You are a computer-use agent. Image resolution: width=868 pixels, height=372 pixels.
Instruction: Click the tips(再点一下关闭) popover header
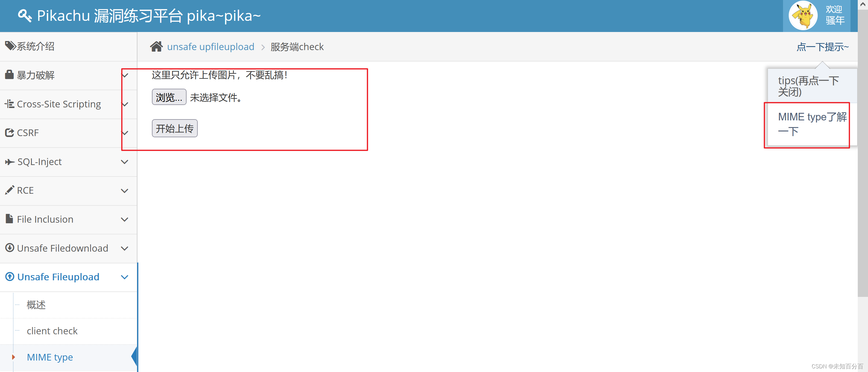[x=812, y=86]
